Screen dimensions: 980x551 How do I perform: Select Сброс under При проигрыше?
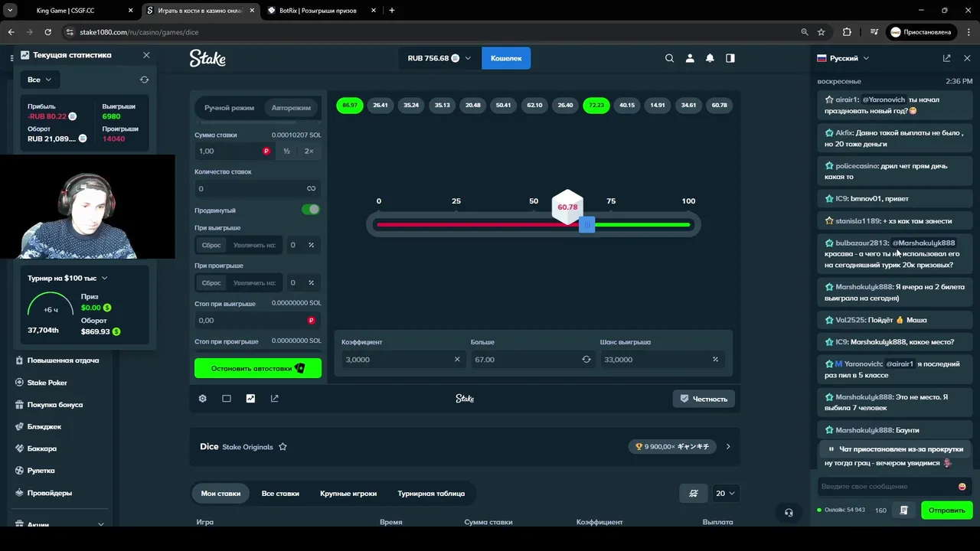211,283
